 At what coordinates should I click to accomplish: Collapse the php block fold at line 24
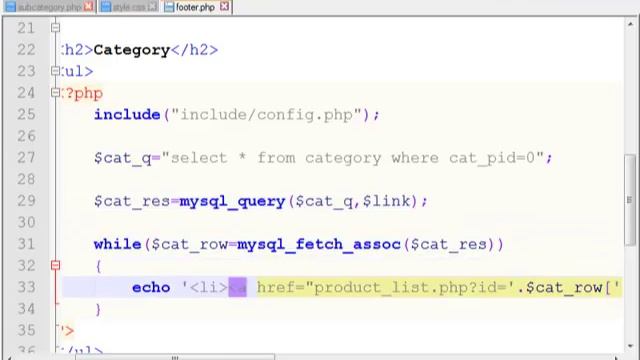coord(56,93)
